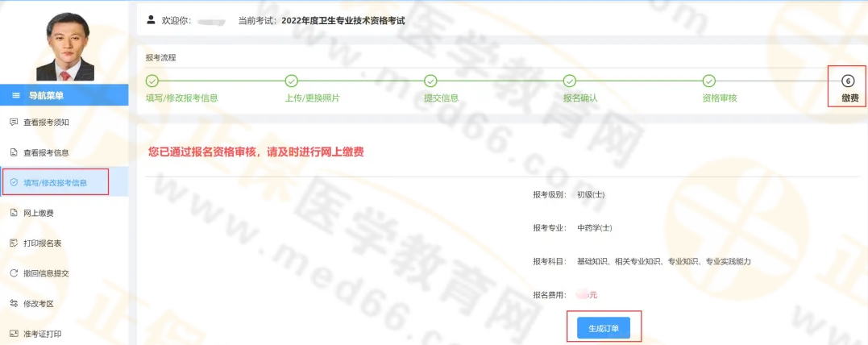This screenshot has height=345, width=868.
Task: Select step 6 circle in progress bar
Action: 848,81
